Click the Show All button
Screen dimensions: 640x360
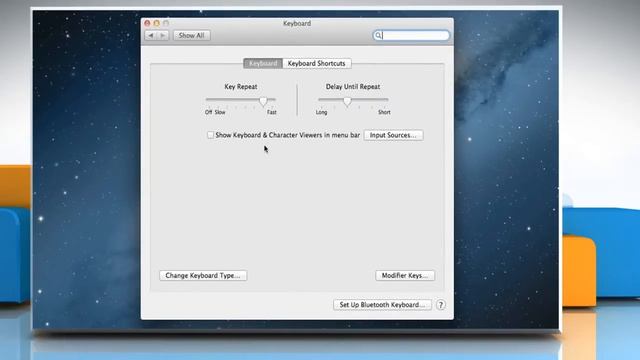coord(191,36)
